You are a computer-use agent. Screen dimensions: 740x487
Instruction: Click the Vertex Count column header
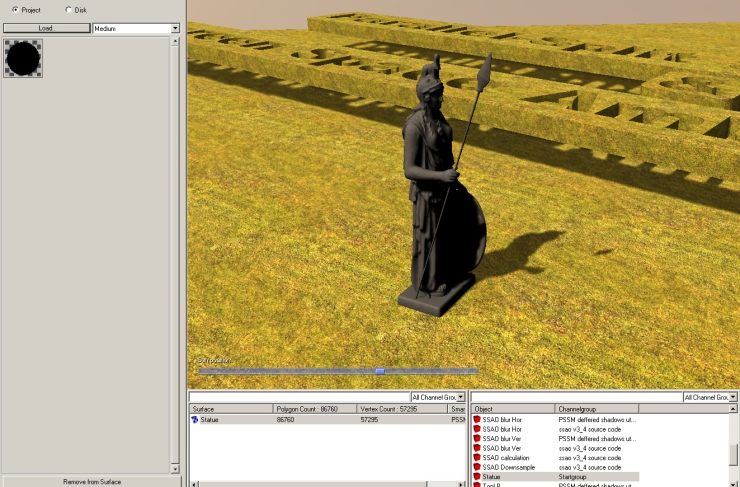click(x=402, y=409)
